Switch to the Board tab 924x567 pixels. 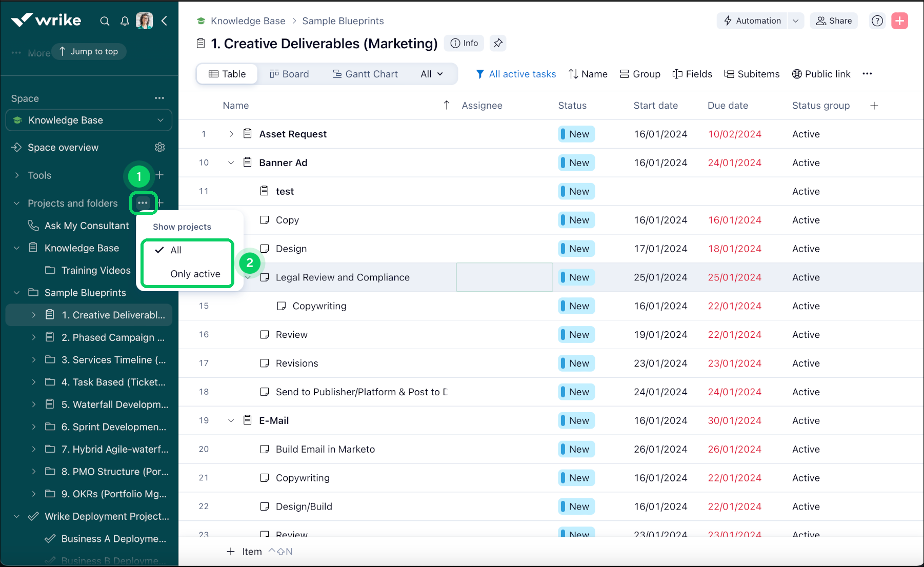click(290, 73)
